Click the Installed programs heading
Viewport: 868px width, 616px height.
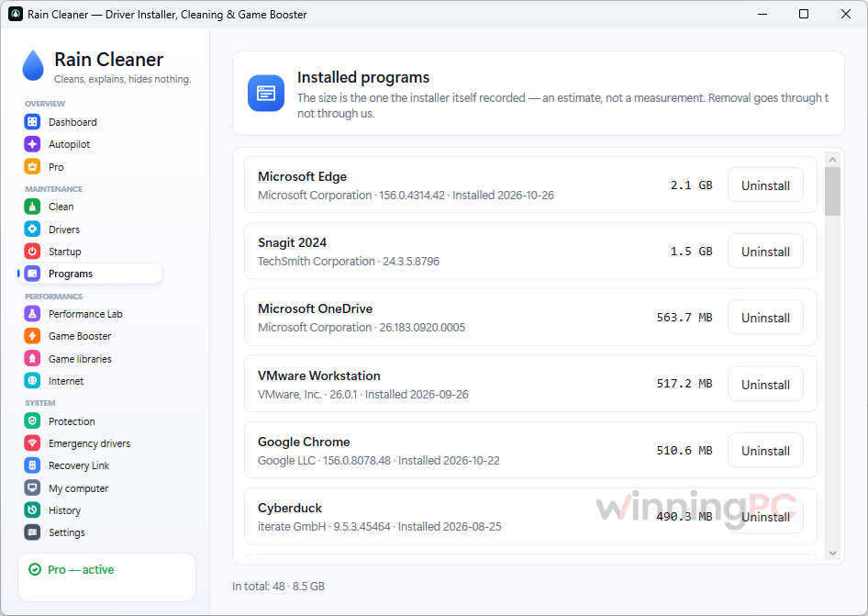(x=363, y=77)
